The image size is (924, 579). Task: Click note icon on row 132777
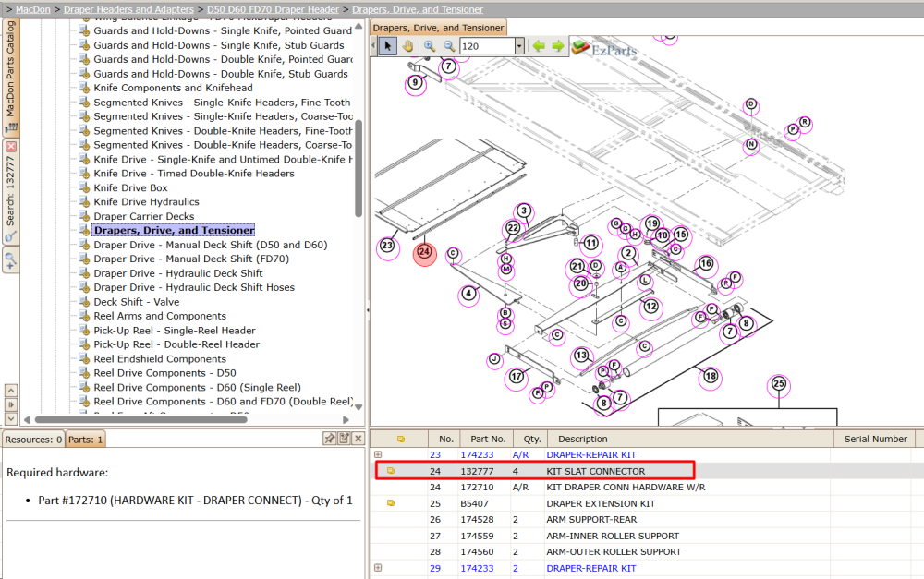point(390,471)
